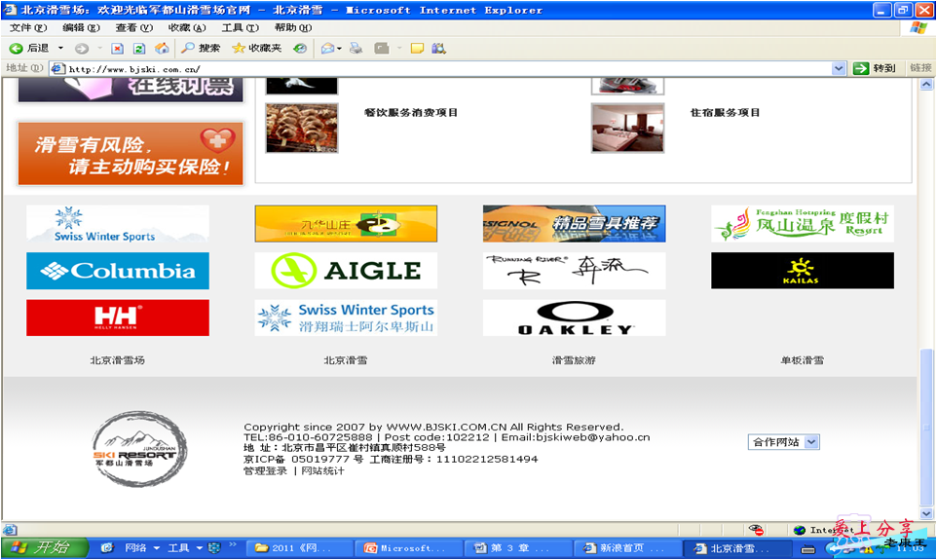Expand the quick launch chevron

tap(233, 545)
